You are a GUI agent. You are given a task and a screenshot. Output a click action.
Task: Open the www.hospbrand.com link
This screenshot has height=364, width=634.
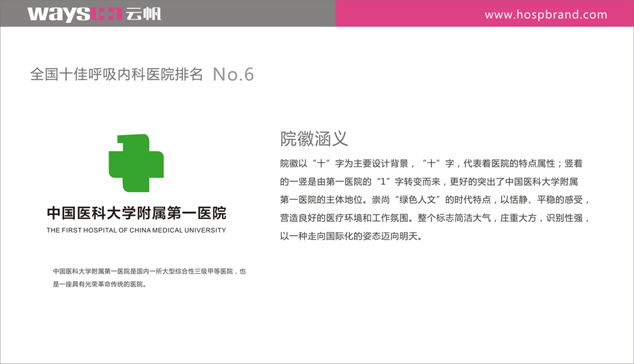tap(546, 15)
